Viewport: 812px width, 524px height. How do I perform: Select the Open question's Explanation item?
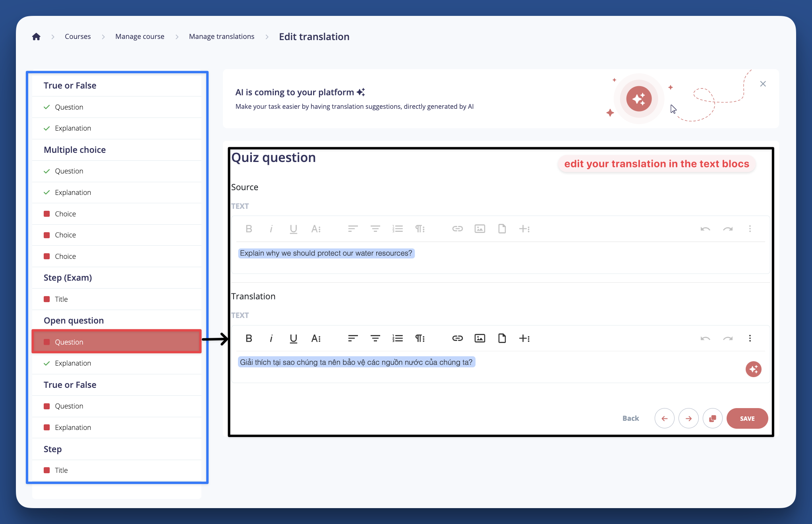point(73,363)
